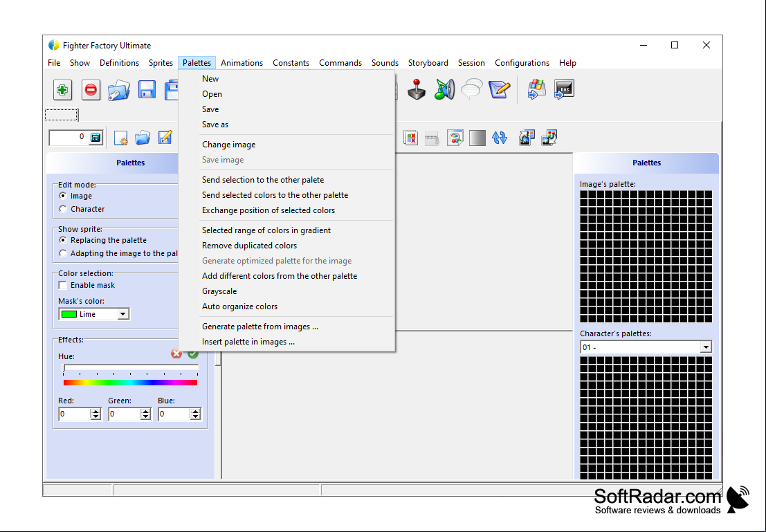
Task: Select Change image menu entry
Action: (x=286, y=145)
